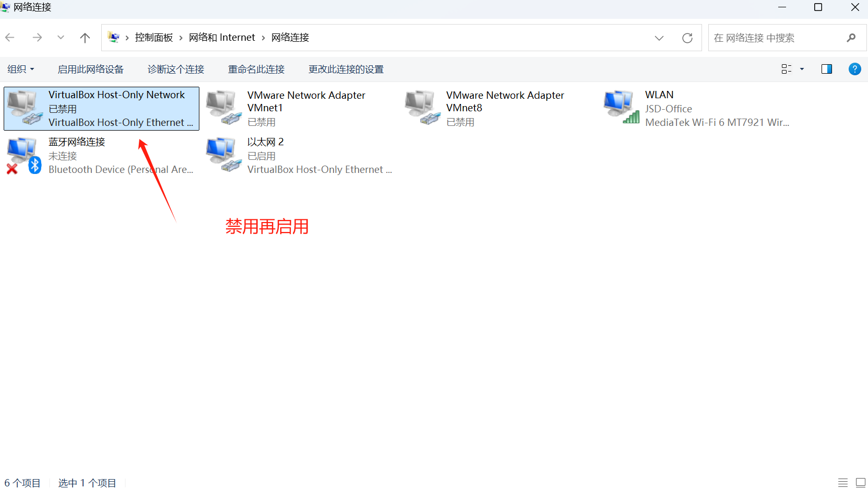
Task: Select the VMware VMnet1 adapter icon
Action: click(223, 108)
